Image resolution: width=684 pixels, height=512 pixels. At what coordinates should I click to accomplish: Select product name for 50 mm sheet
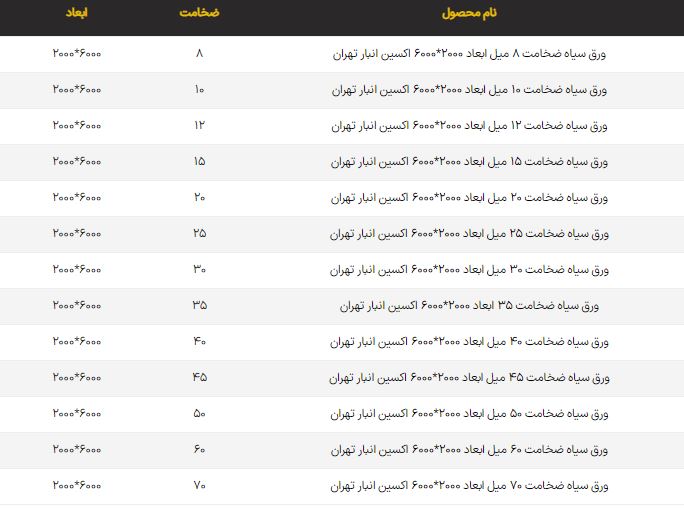pos(468,414)
